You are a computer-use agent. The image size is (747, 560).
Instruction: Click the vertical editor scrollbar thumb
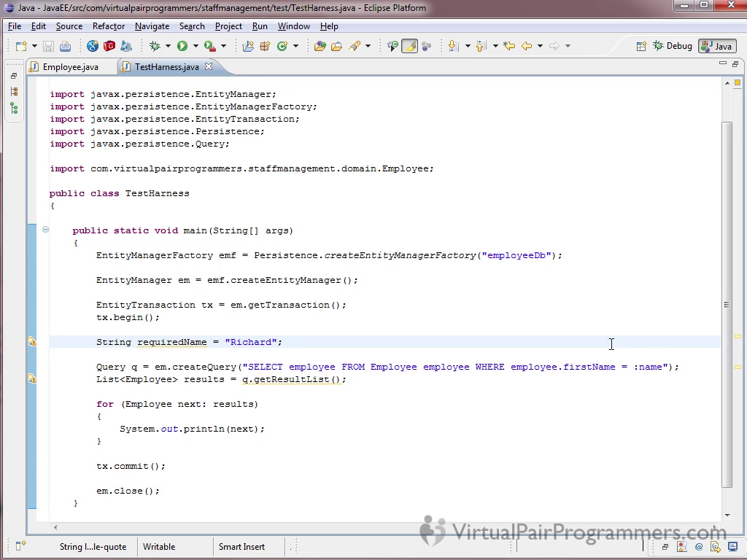click(x=727, y=305)
